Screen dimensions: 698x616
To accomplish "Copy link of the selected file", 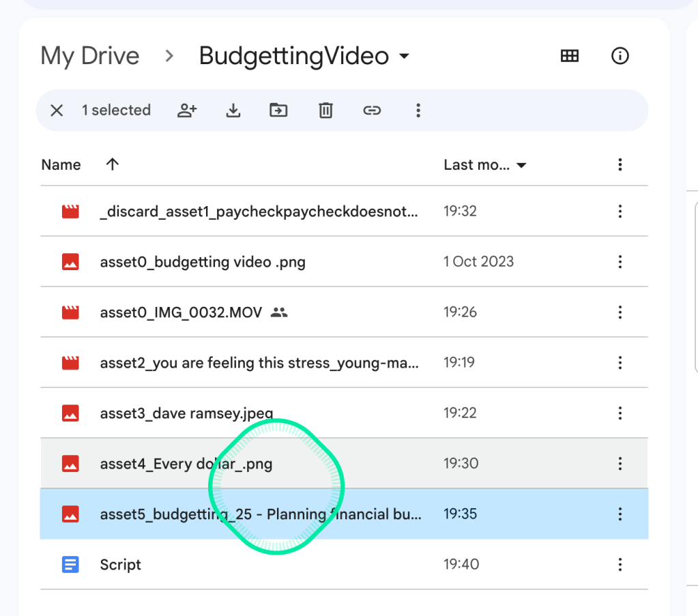I will pyautogui.click(x=372, y=111).
